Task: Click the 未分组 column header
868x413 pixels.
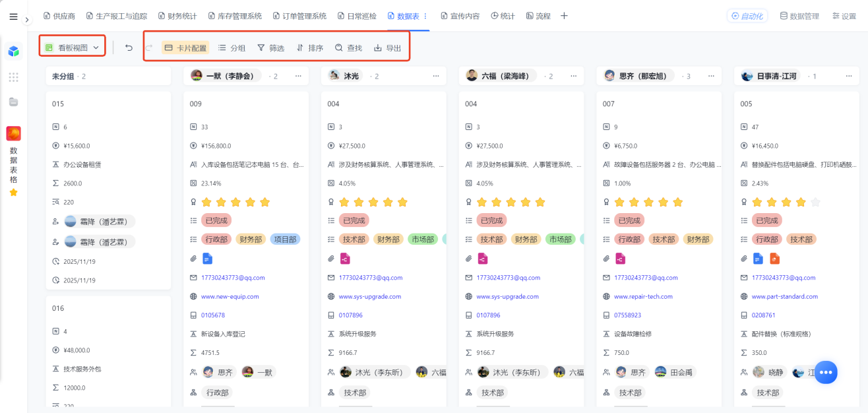Action: click(108, 76)
